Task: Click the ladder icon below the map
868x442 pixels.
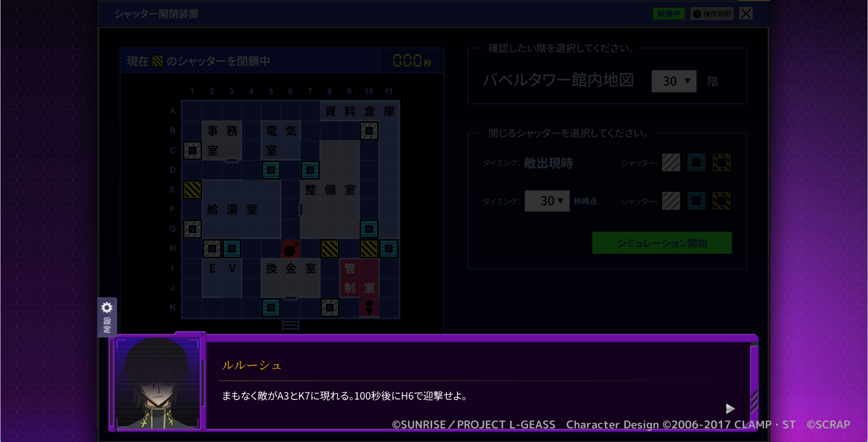Action: coord(291,325)
